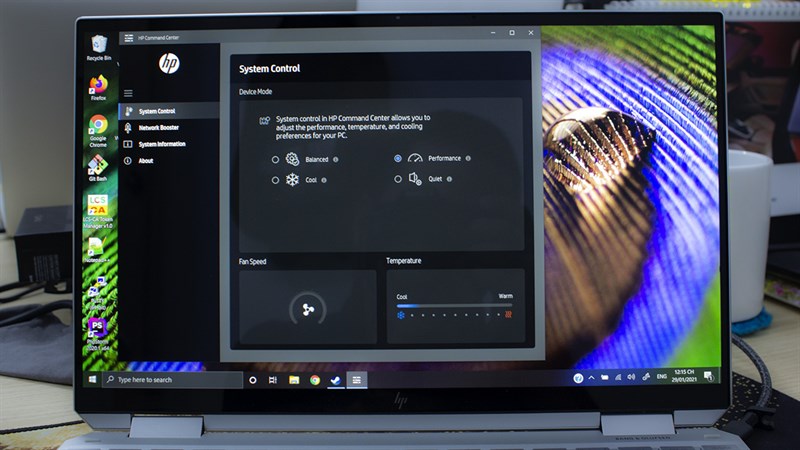The image size is (800, 450).
Task: Select the Quiet device mode
Action: 398,179
